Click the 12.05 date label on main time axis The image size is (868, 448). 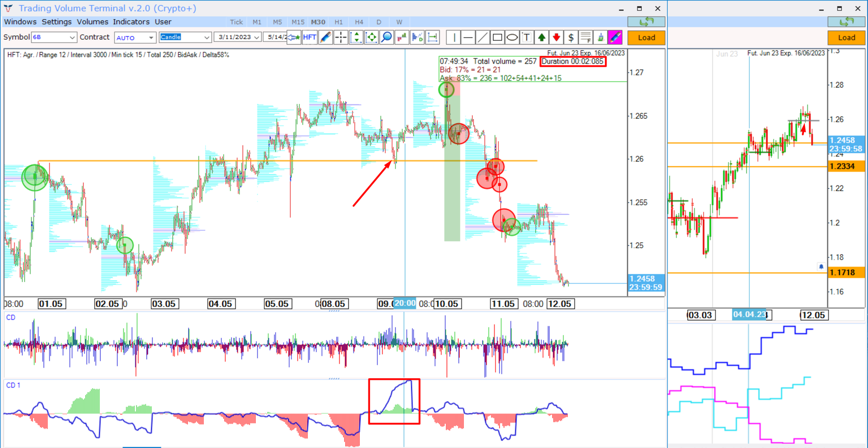click(x=560, y=304)
